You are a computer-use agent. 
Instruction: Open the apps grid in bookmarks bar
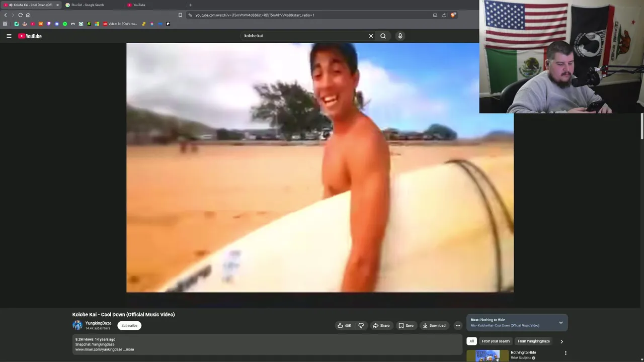click(x=5, y=24)
